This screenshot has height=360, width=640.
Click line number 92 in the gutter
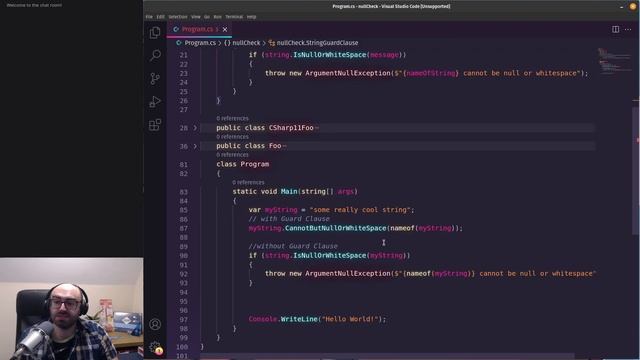(x=183, y=274)
